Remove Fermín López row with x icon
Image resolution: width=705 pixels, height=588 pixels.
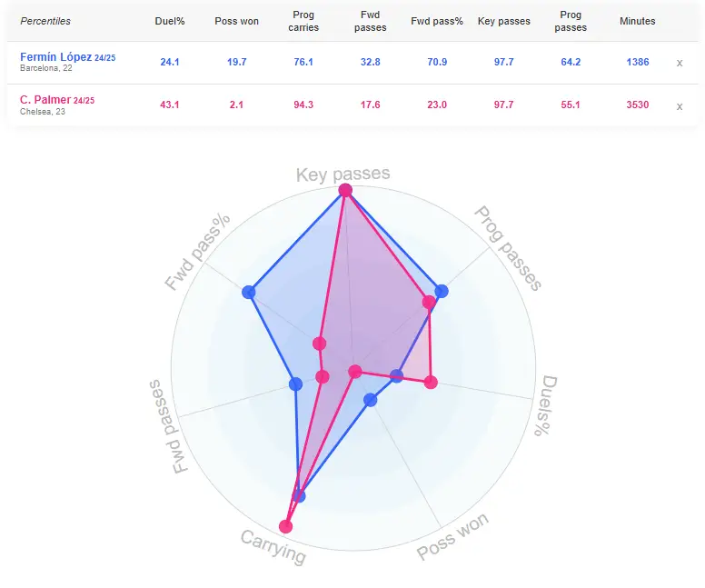click(x=680, y=63)
